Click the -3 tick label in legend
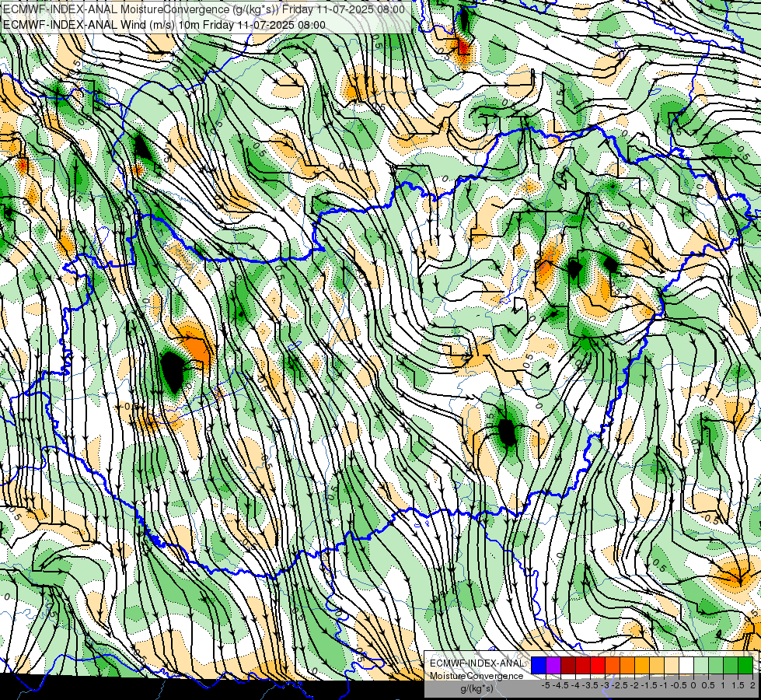 [x=606, y=685]
